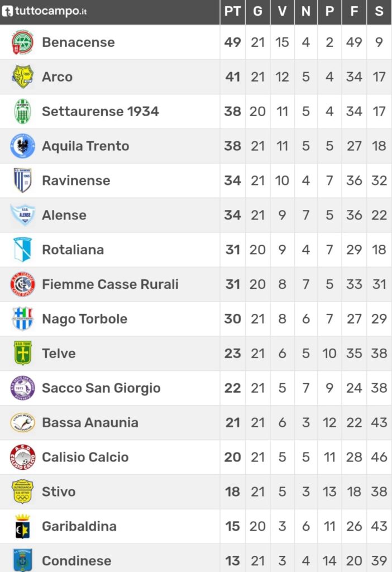Viewport: 392px width, 572px height.
Task: Open the Ravinense striped shield logo
Action: click(x=22, y=180)
